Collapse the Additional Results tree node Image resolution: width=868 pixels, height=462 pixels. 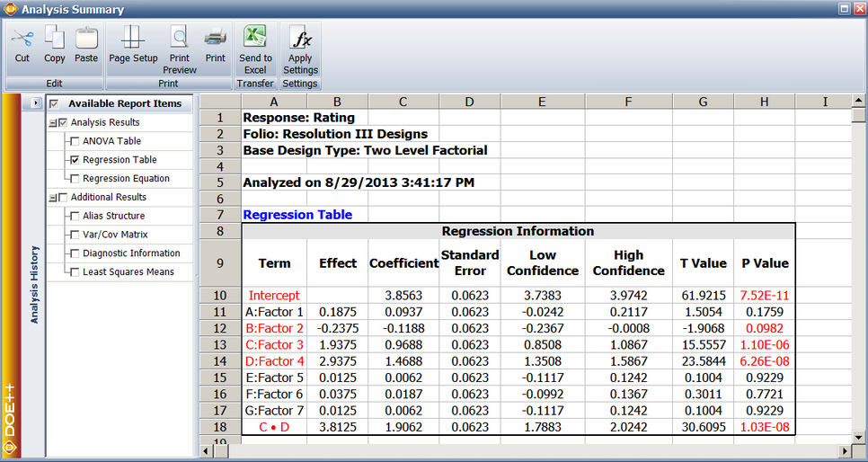click(52, 198)
